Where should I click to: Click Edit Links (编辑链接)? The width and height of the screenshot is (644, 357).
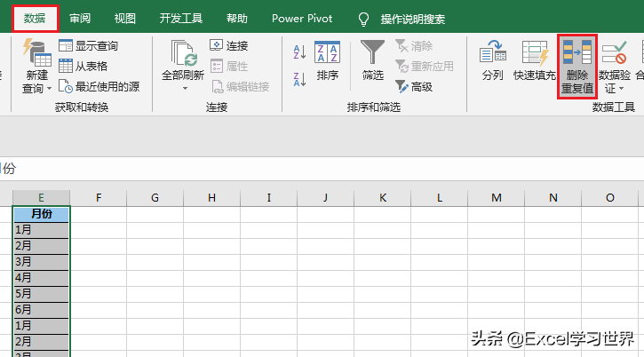click(240, 86)
